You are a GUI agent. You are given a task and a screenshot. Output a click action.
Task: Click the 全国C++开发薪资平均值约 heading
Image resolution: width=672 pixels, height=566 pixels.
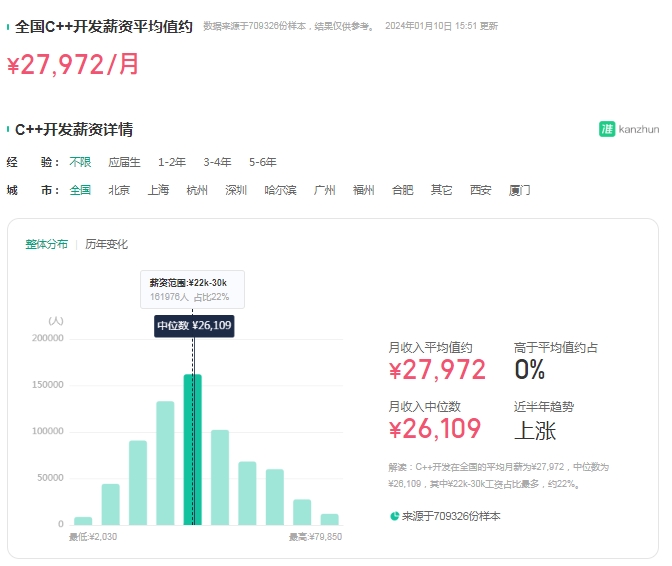pos(104,27)
